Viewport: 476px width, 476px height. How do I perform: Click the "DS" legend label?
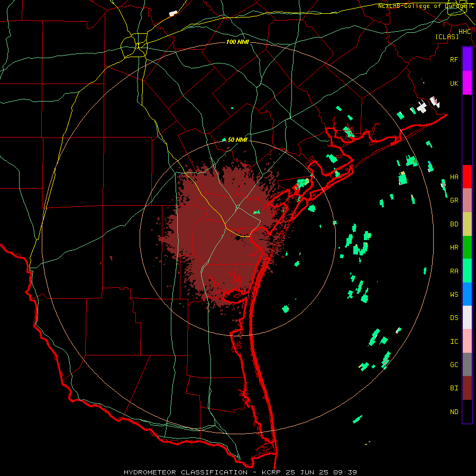(454, 318)
